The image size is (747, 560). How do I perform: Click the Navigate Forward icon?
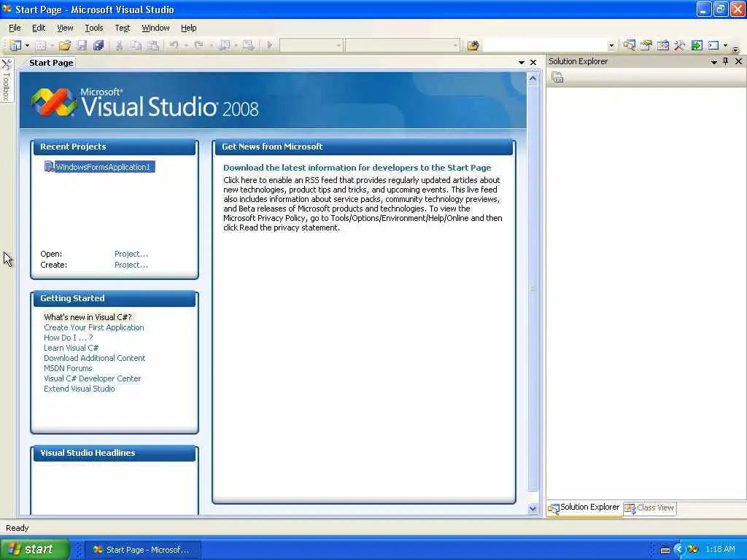[248, 46]
